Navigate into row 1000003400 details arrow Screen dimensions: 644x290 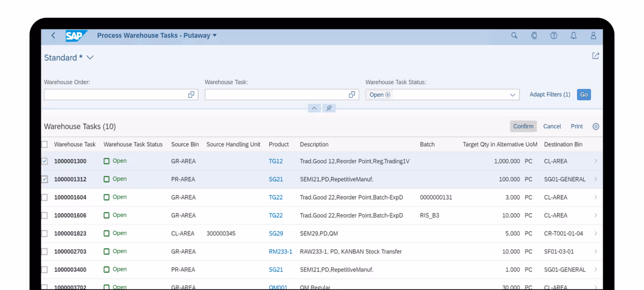point(596,270)
